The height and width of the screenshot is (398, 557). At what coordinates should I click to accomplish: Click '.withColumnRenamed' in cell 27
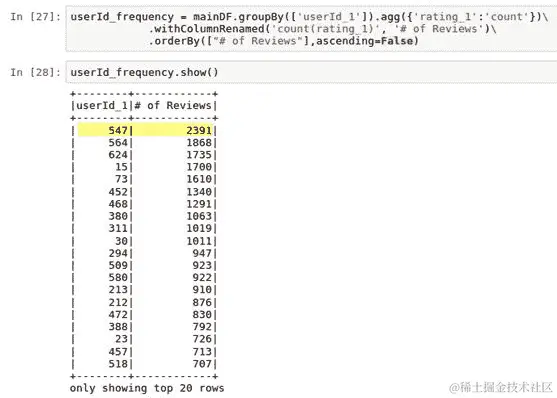[206, 29]
